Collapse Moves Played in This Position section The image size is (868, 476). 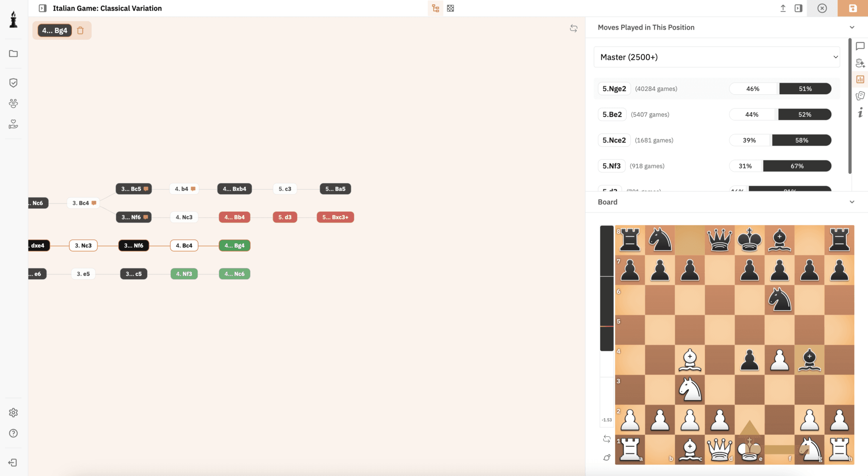pyautogui.click(x=852, y=27)
